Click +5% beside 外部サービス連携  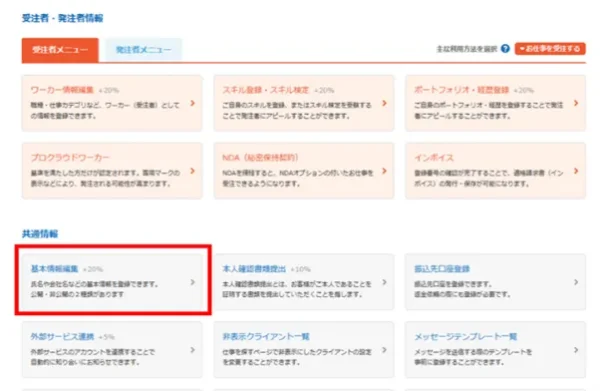click(106, 337)
